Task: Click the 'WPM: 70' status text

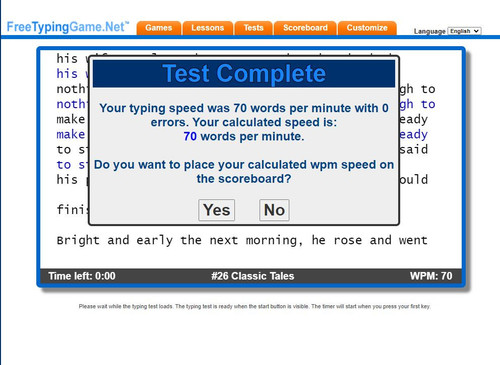Action: tap(431, 276)
